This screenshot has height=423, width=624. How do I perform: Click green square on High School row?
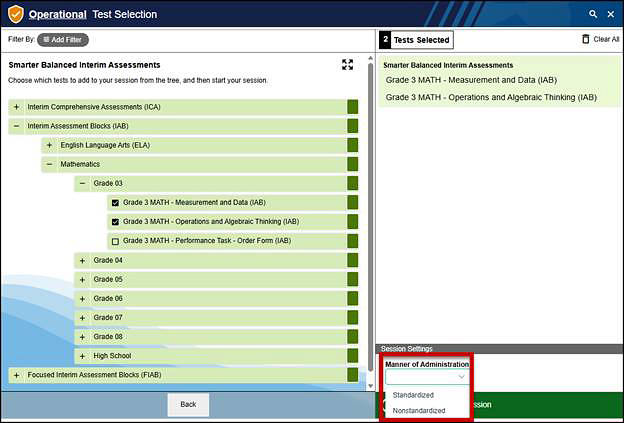pos(353,356)
